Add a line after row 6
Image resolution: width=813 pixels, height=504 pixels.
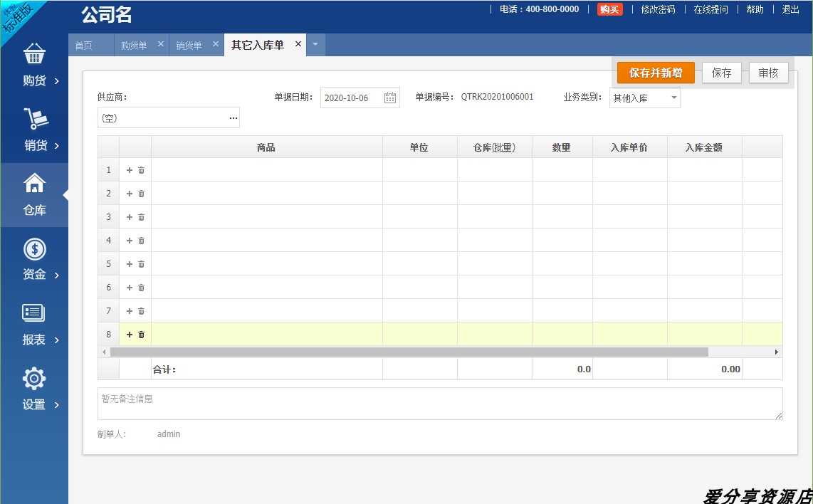click(x=130, y=288)
